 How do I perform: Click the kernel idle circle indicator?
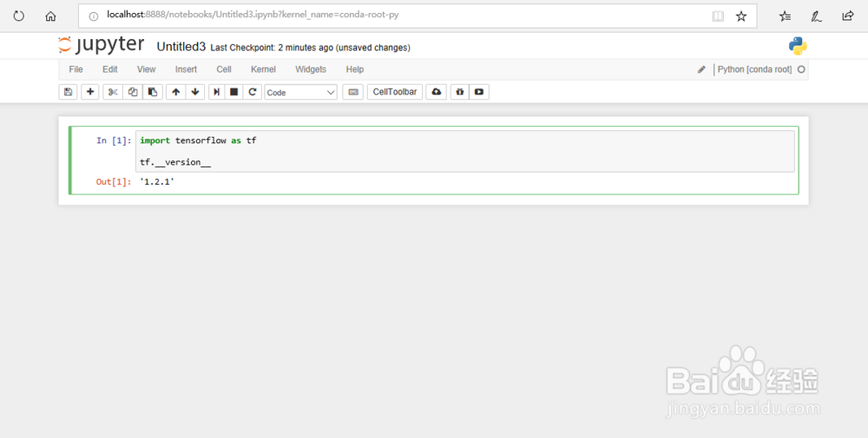click(801, 69)
